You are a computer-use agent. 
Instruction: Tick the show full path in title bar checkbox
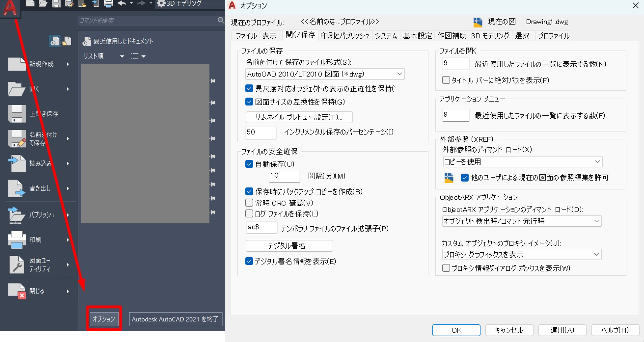(x=446, y=80)
